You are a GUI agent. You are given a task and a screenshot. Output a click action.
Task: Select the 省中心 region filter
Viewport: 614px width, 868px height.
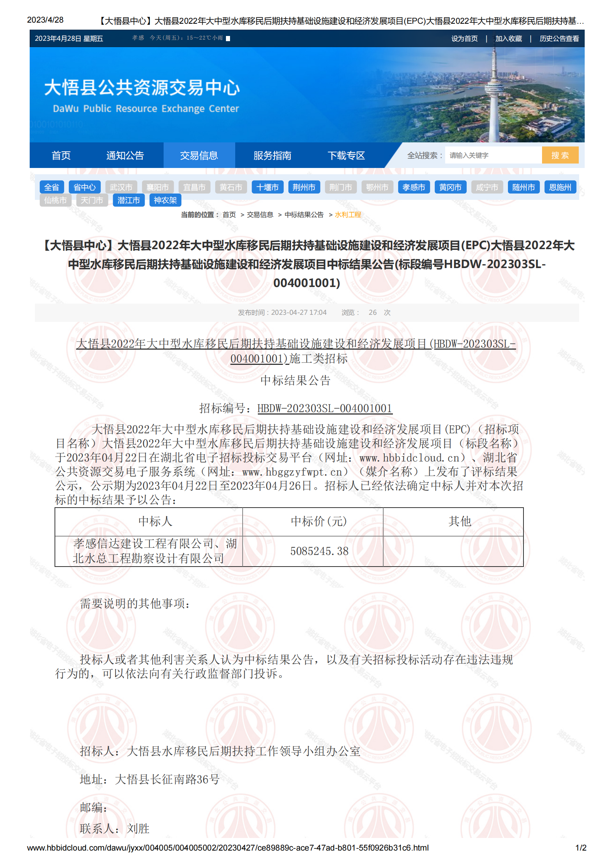click(84, 187)
